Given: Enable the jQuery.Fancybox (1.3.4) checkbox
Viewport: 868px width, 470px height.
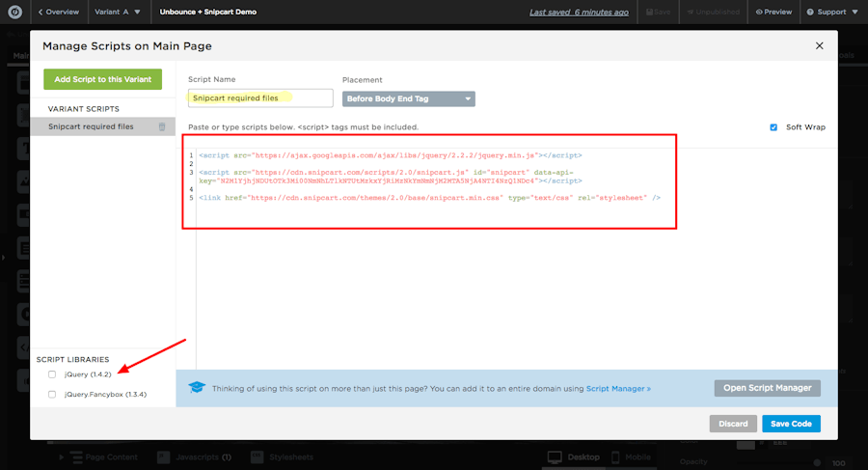Looking at the screenshot, I should point(52,395).
